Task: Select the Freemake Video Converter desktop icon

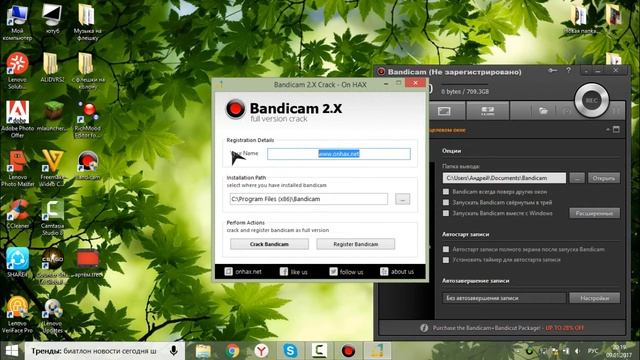Action: pos(53,168)
